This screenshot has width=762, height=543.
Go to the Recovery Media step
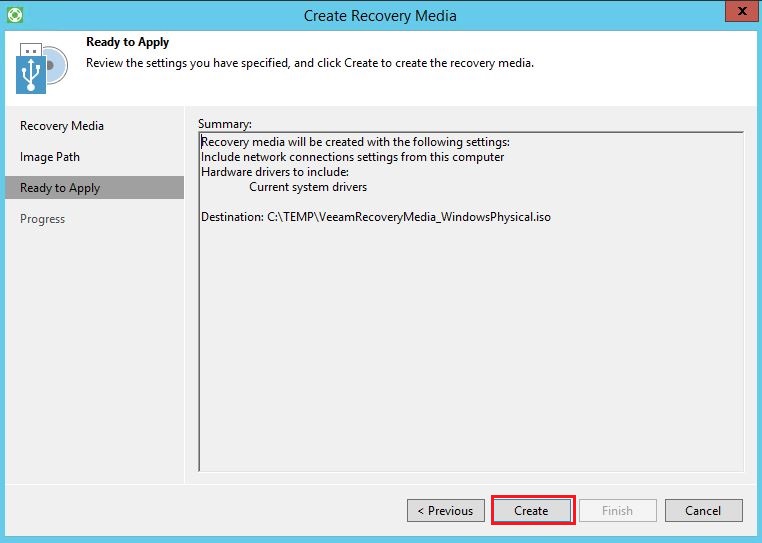coord(62,126)
